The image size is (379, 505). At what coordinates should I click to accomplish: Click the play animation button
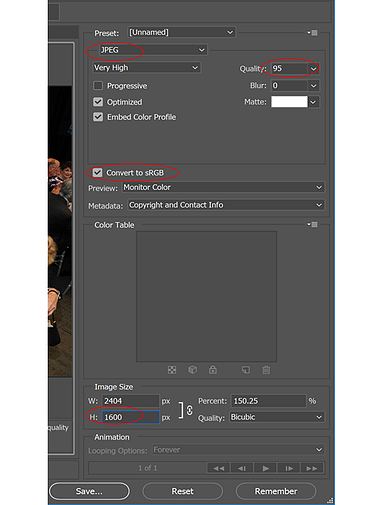click(265, 468)
